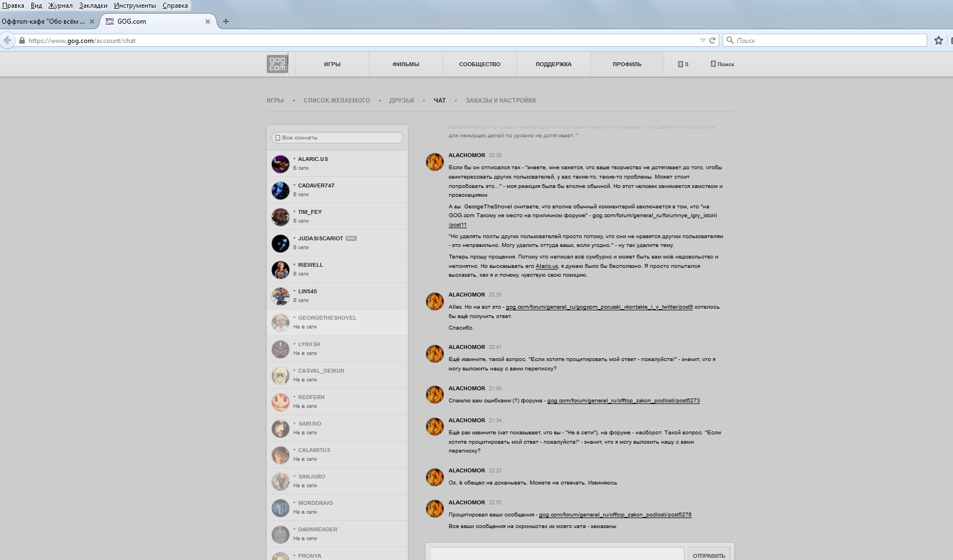Click the lock icon in address bar

pyautogui.click(x=22, y=40)
